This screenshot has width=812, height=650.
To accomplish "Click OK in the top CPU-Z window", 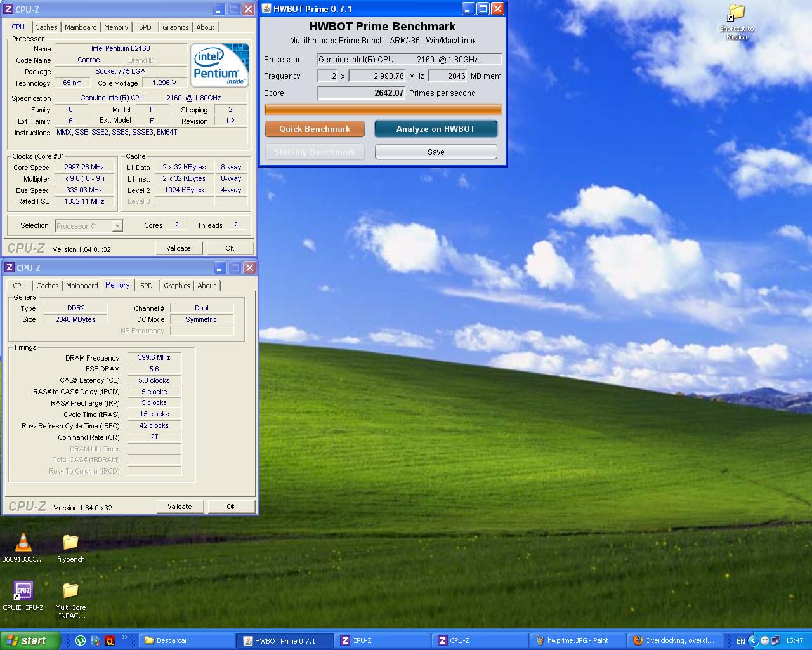I will [x=230, y=248].
